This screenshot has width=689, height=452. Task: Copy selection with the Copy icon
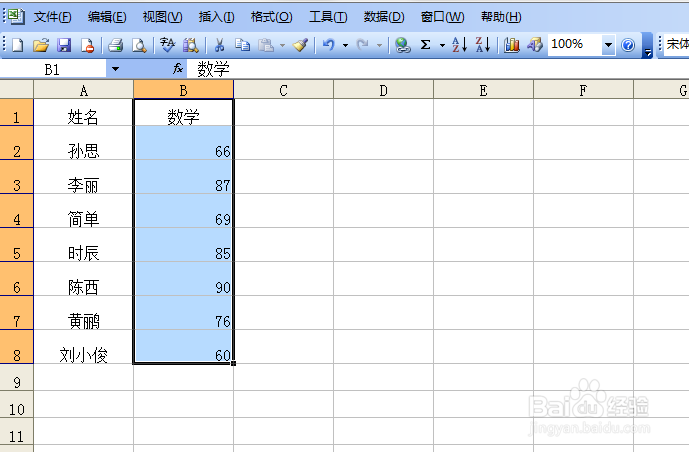242,45
